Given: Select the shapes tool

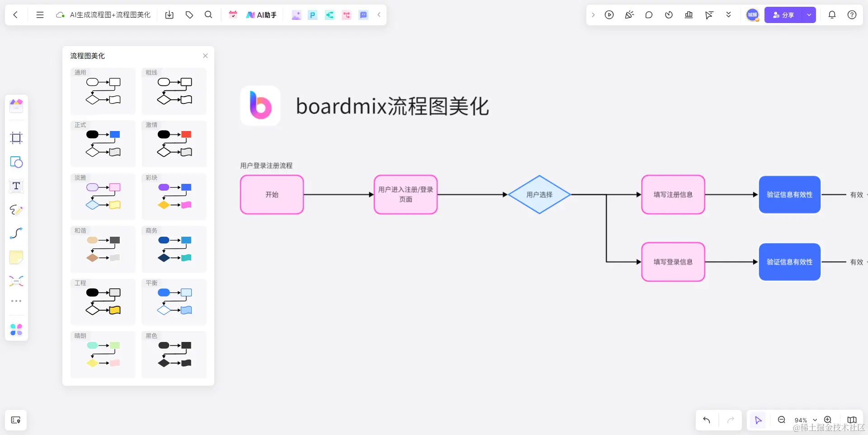Looking at the screenshot, I should pyautogui.click(x=16, y=162).
